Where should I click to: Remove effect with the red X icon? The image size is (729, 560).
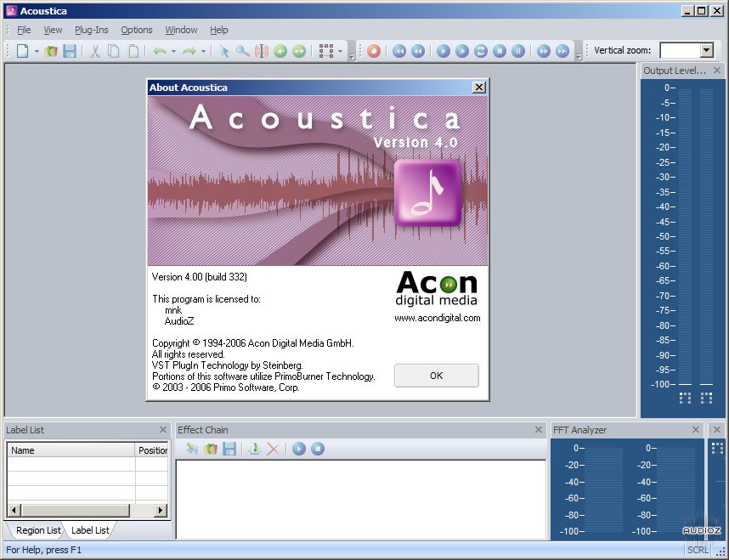[273, 449]
